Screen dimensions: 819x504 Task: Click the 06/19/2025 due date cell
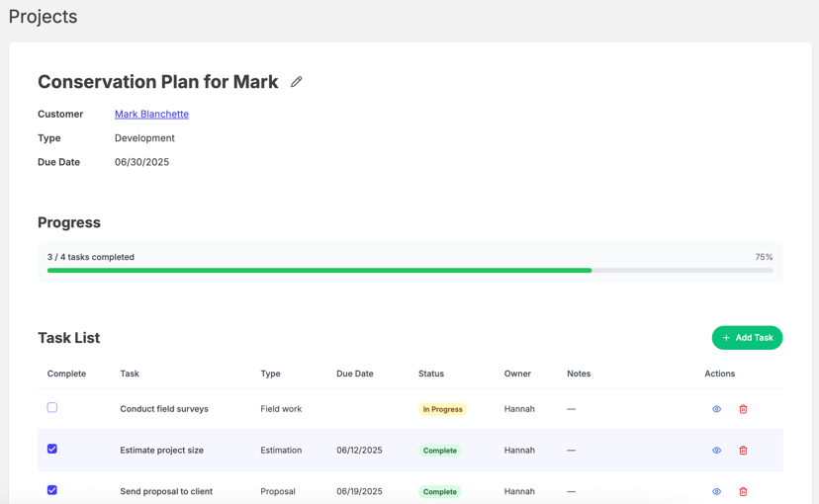(359, 491)
